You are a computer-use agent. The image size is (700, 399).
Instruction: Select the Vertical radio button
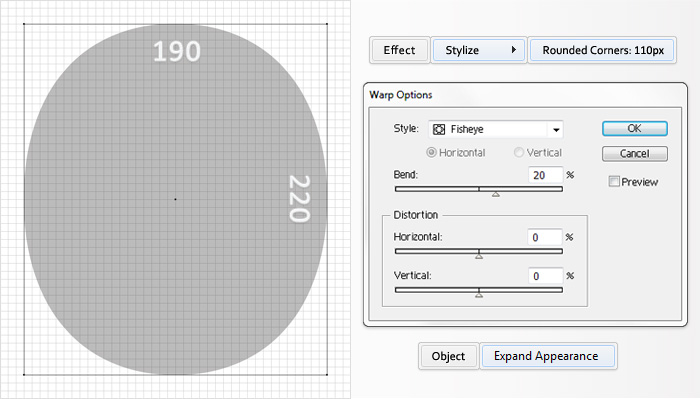point(518,153)
